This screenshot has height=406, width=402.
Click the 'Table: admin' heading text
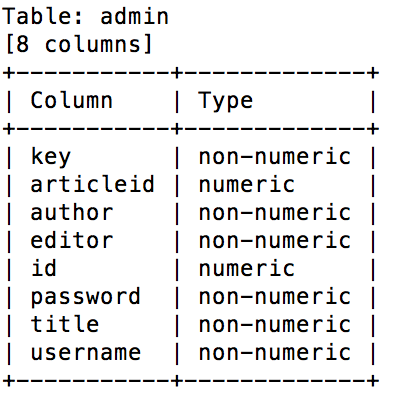tap(85, 17)
